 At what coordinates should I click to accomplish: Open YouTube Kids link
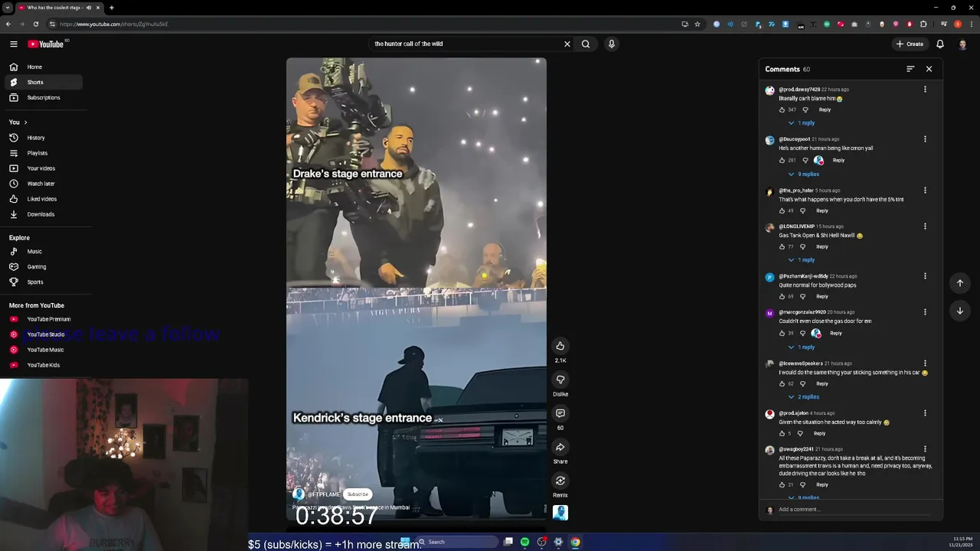(x=43, y=365)
